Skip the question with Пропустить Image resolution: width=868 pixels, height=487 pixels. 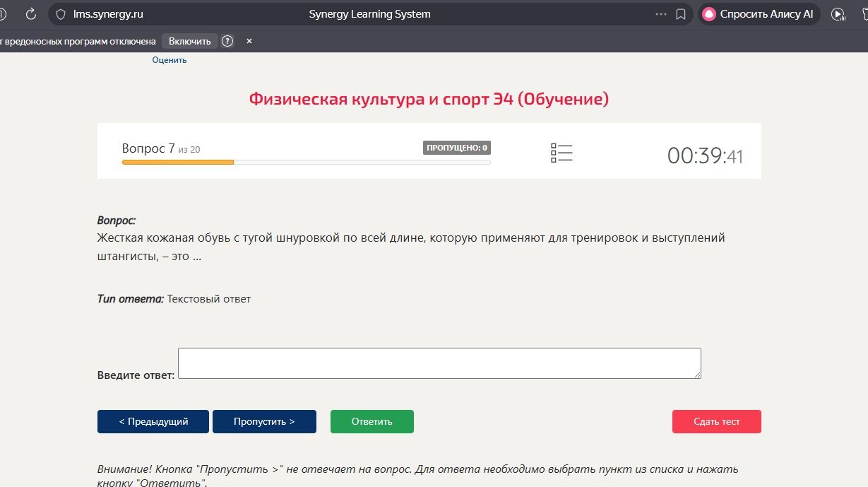(x=264, y=421)
